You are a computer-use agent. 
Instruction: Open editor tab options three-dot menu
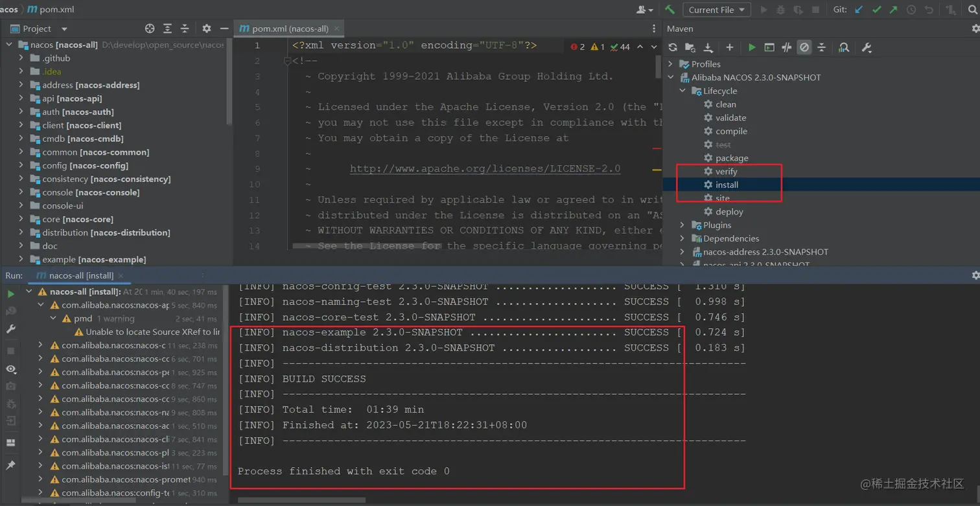point(653,29)
